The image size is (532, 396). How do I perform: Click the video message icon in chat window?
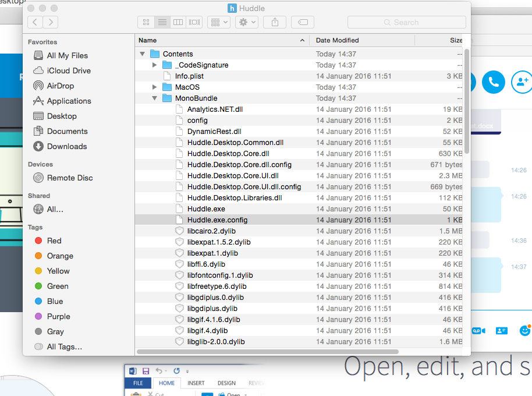[x=478, y=331]
